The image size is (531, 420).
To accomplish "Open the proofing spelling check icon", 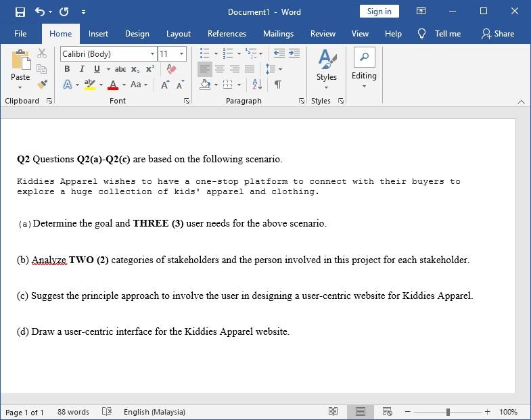I will [107, 411].
